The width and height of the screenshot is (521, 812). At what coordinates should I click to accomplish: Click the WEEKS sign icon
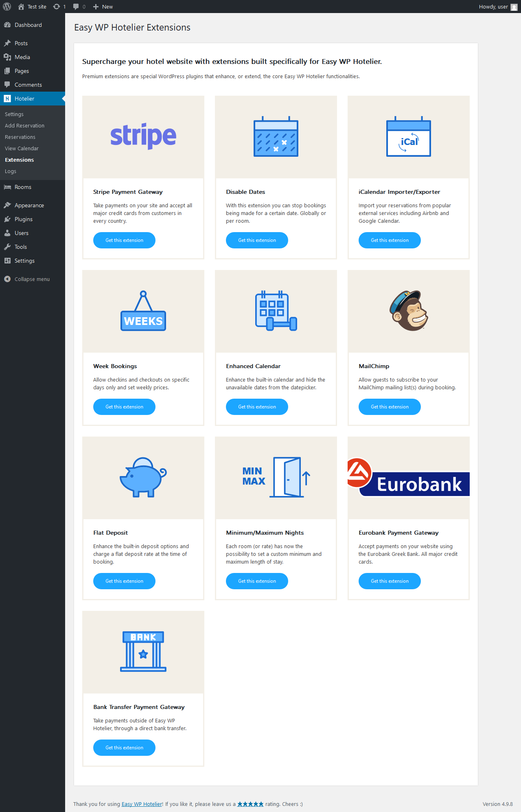143,311
